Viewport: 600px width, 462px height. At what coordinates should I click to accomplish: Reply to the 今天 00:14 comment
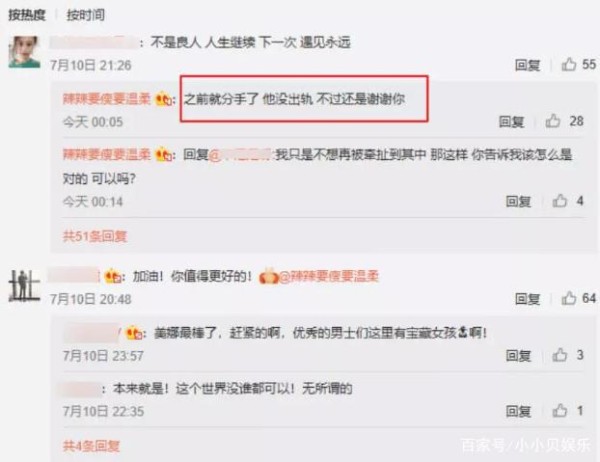[518, 201]
